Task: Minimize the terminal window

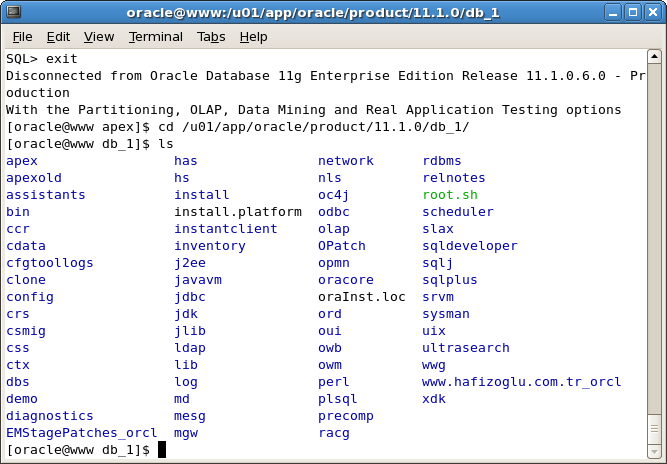Action: click(610, 12)
